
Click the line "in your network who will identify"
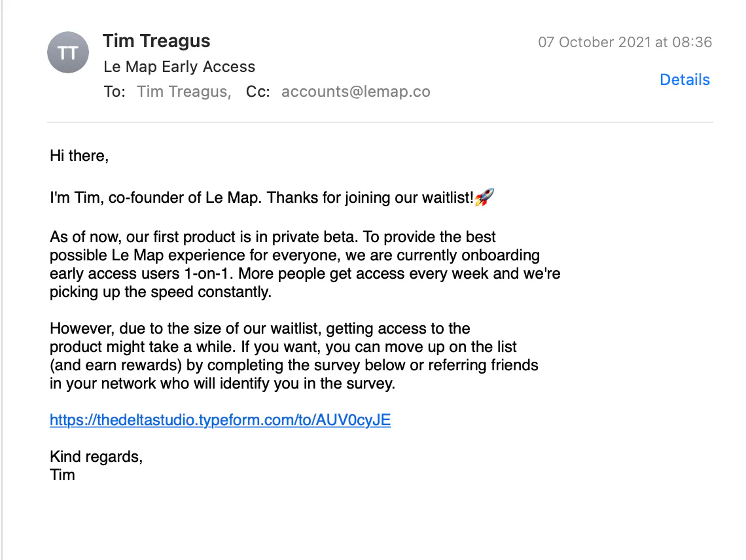pyautogui.click(x=222, y=383)
